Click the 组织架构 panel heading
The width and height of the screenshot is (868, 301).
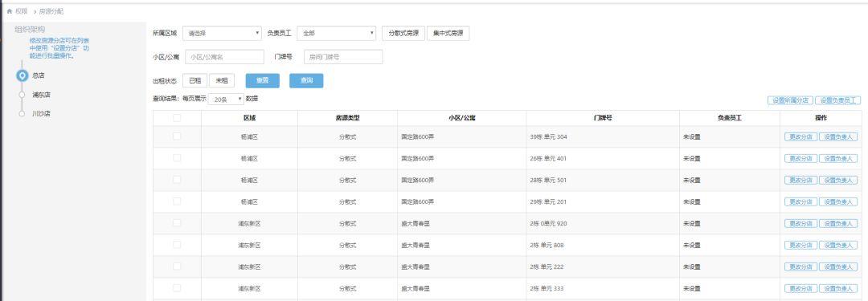tap(30, 30)
